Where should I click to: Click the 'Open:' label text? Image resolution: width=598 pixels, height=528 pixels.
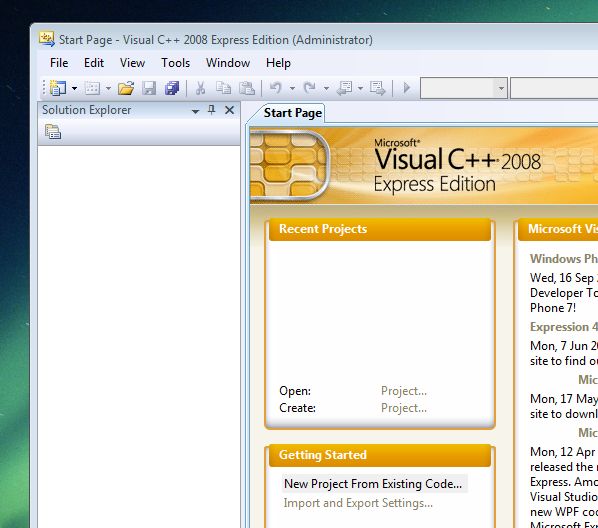pyautogui.click(x=295, y=391)
